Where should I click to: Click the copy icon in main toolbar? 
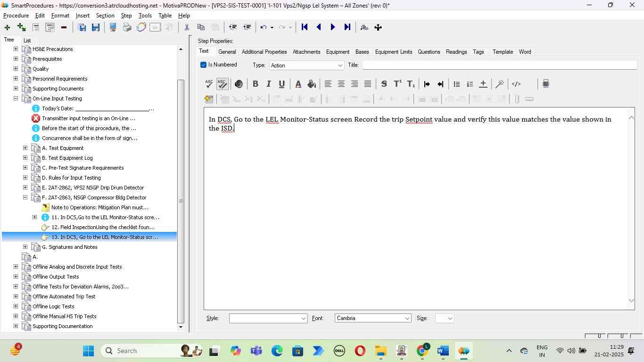tap(201, 27)
